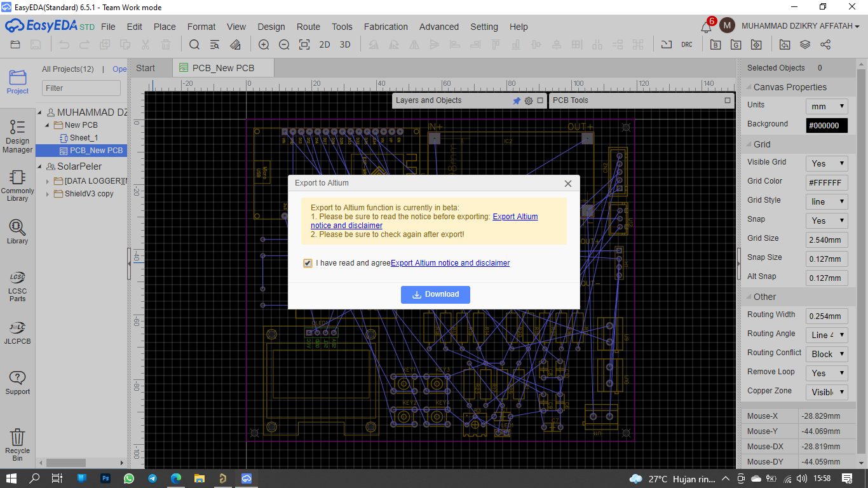This screenshot has width=868, height=488.
Task: Open disclaimer link in yellow notice
Action: [424, 221]
